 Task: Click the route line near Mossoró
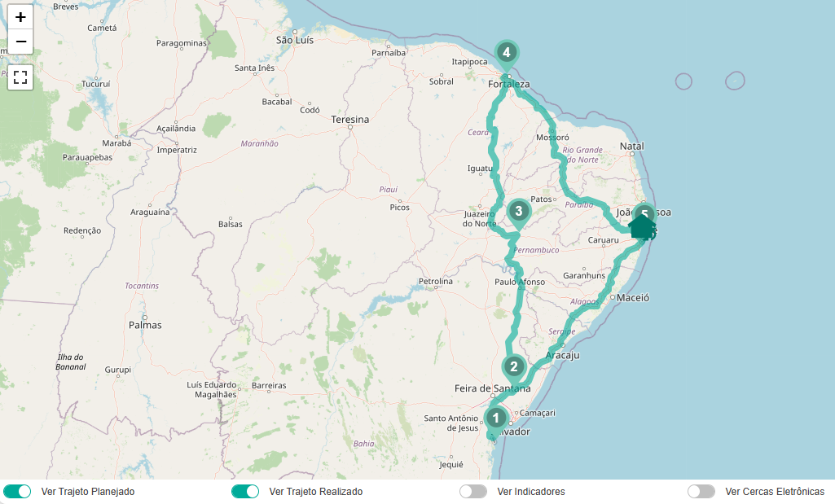pyautogui.click(x=552, y=128)
